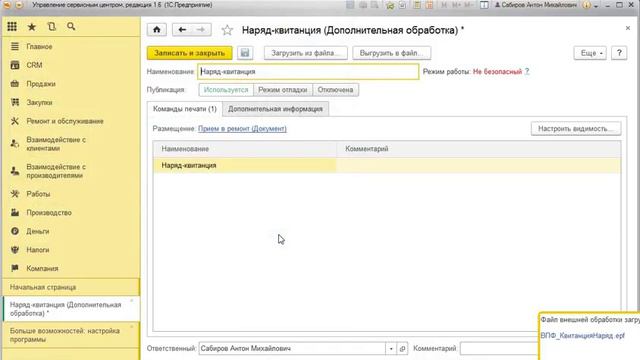Image resolution: width=640 pixels, height=360 pixels.
Task: Click Настроить видимость button
Action: click(576, 129)
